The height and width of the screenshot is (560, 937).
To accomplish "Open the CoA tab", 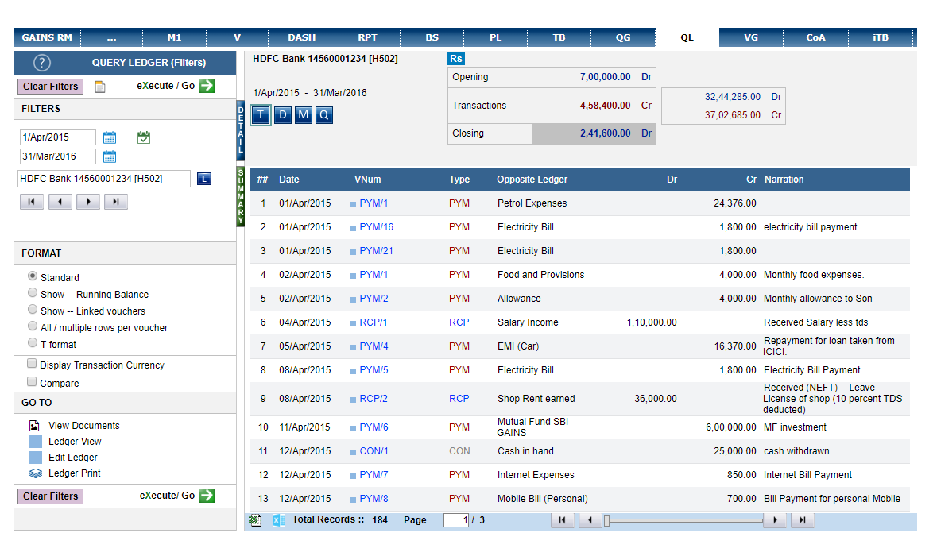I will coord(815,37).
